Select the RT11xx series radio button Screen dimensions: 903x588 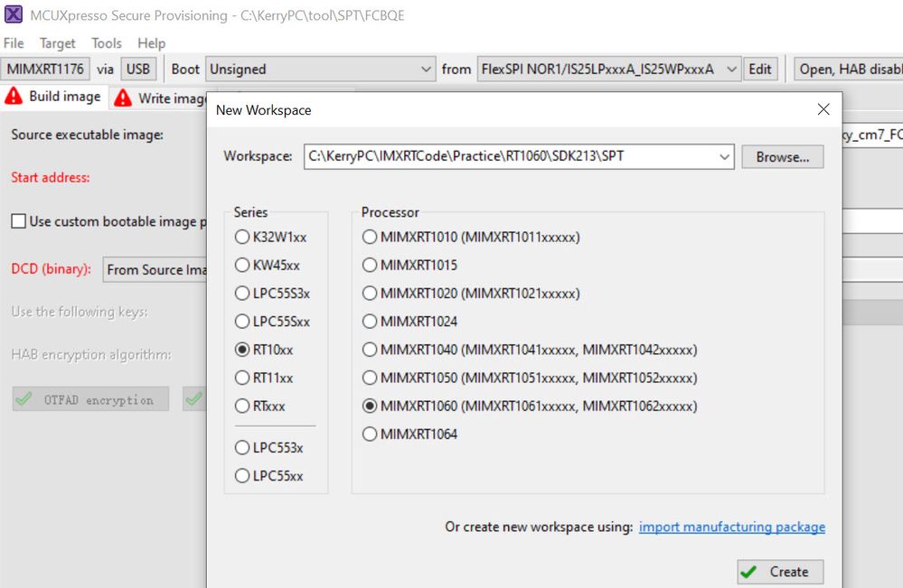click(x=242, y=378)
